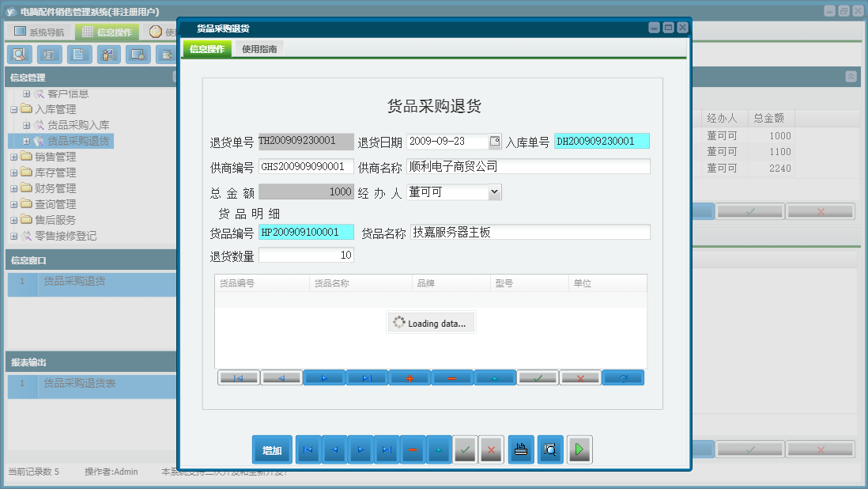Click the form layout icon in main toolbar

(x=49, y=55)
